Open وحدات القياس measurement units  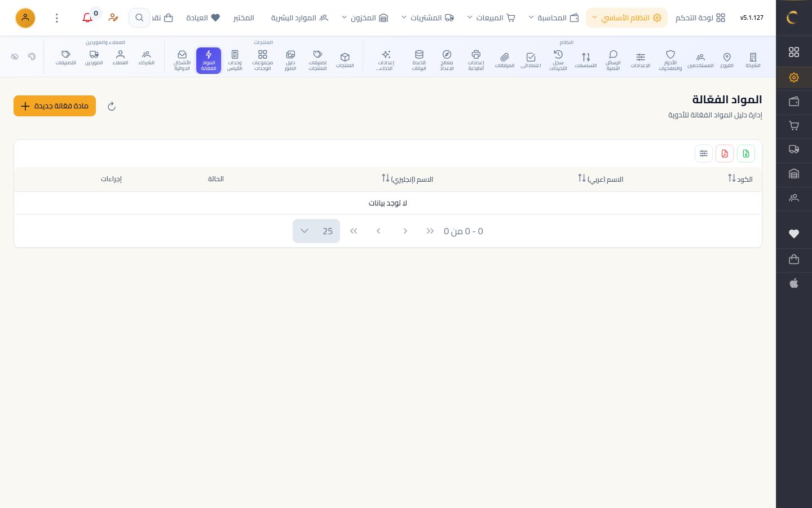click(x=235, y=60)
